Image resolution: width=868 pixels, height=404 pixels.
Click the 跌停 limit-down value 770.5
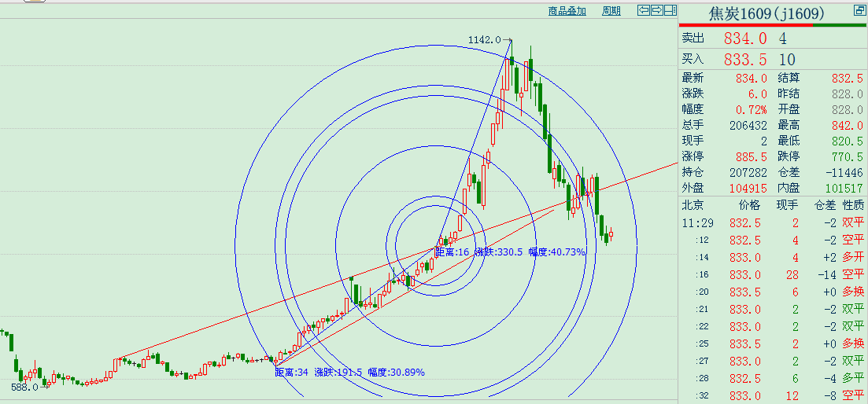click(x=847, y=156)
